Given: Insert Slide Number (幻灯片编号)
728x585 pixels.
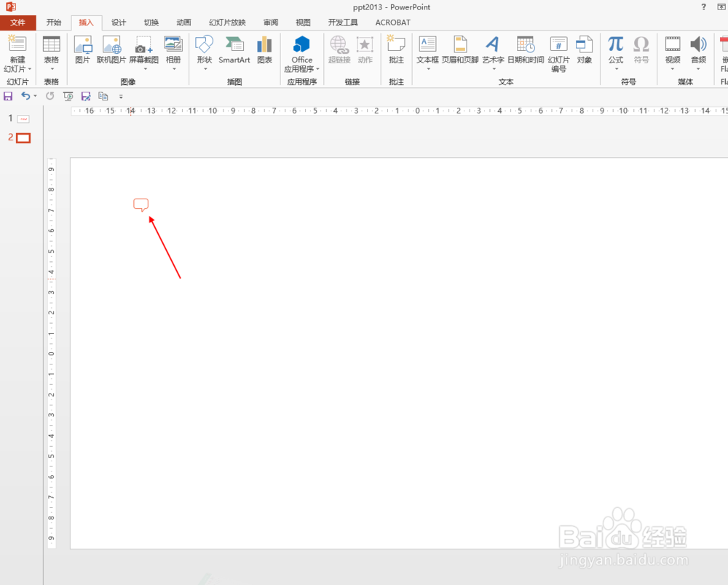Looking at the screenshot, I should 558,54.
